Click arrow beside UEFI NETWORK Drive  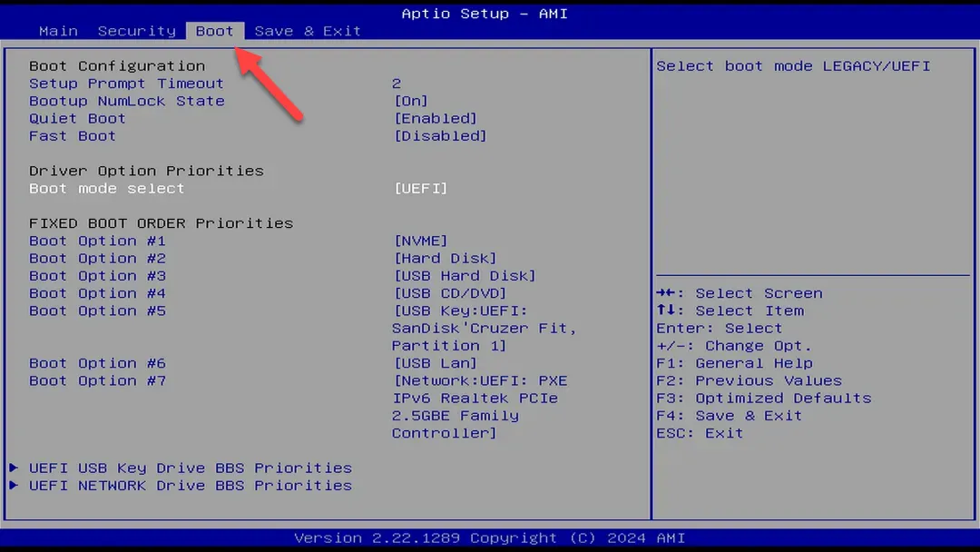(14, 485)
